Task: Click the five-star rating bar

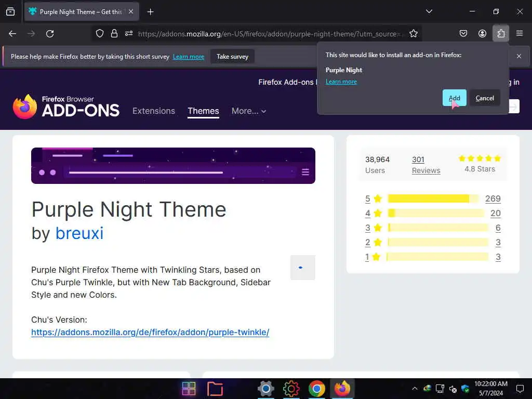Action: [x=434, y=198]
